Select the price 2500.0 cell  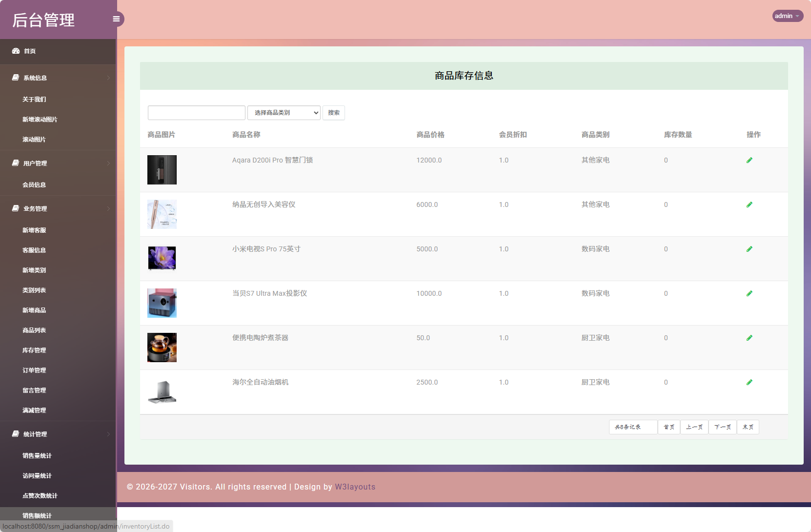coord(427,382)
